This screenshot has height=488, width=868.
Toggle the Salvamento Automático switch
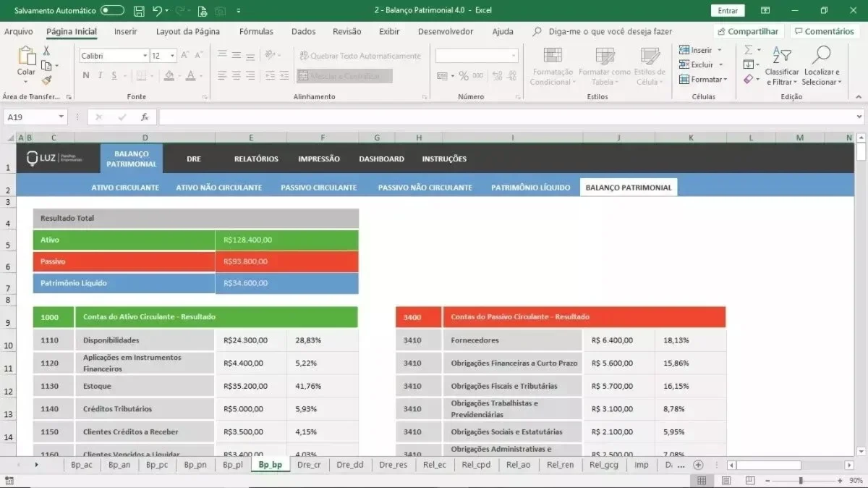(x=112, y=11)
